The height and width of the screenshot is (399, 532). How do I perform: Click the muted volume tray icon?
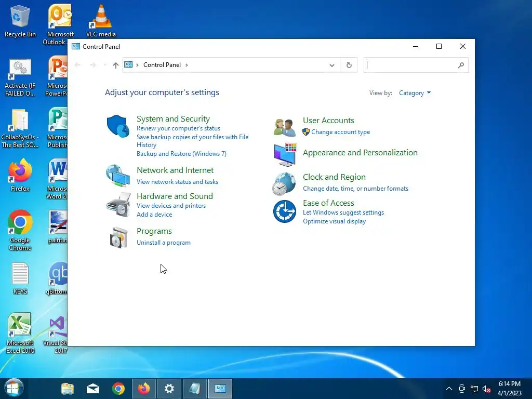point(486,389)
